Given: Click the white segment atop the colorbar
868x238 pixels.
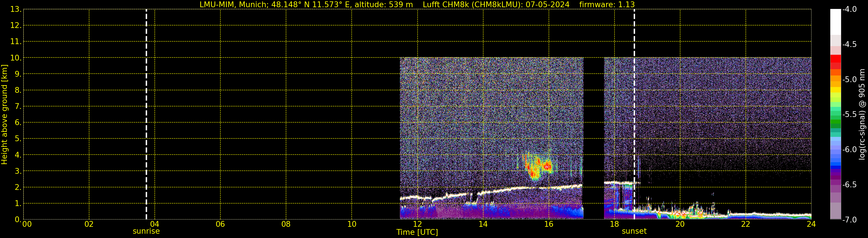Looking at the screenshot, I should [836, 22].
